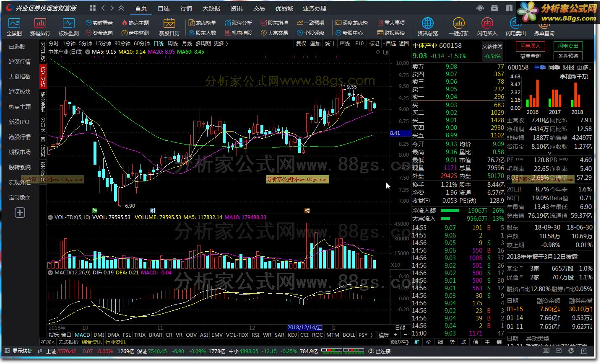601x364 pixels.
Task: Expand 更多 in the finance panel
Action: coord(584,67)
